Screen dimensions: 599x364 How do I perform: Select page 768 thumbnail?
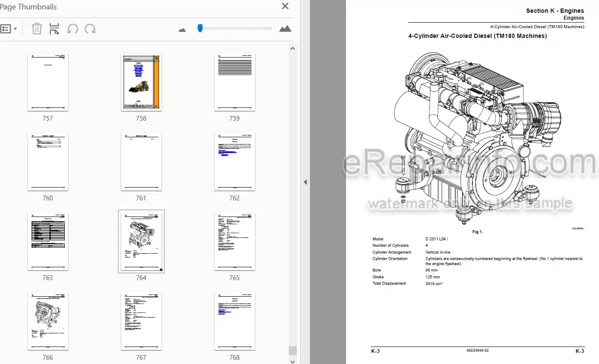pos(234,321)
